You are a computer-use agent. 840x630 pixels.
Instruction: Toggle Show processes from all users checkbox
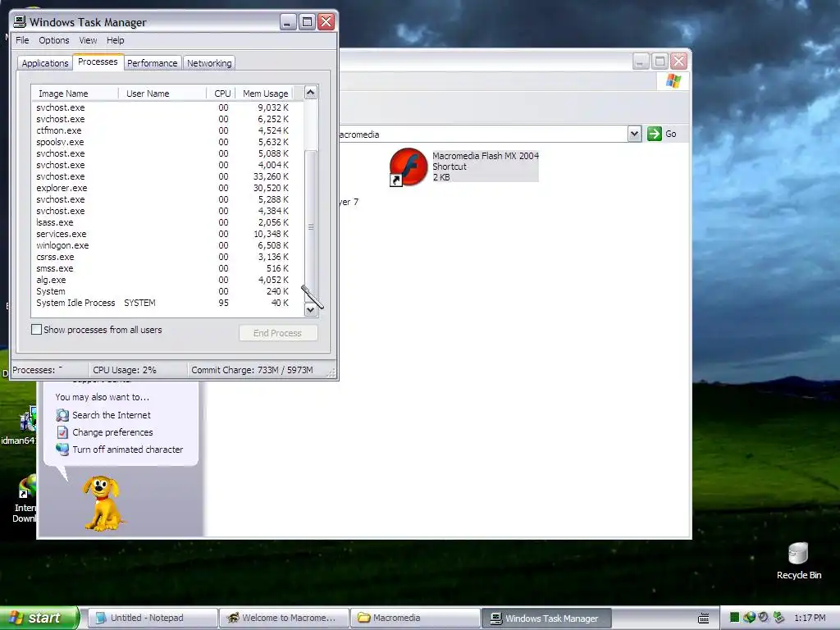pyautogui.click(x=36, y=330)
